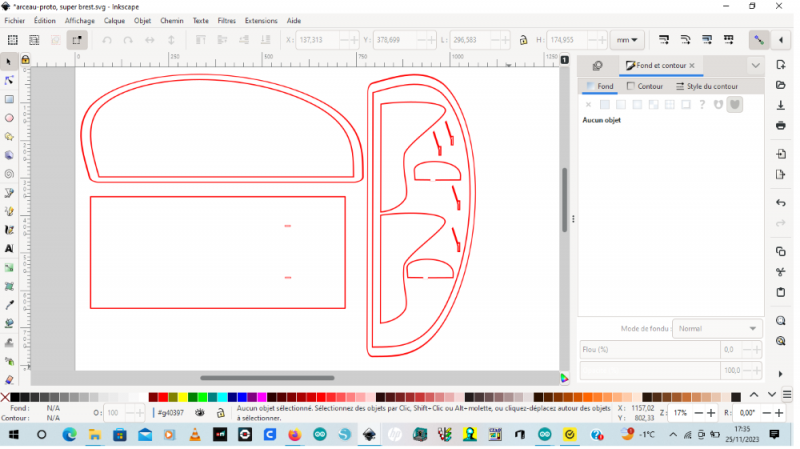Toggle scale stroke width with object
Image resolution: width=800 pixels, height=449 pixels.
tap(663, 40)
